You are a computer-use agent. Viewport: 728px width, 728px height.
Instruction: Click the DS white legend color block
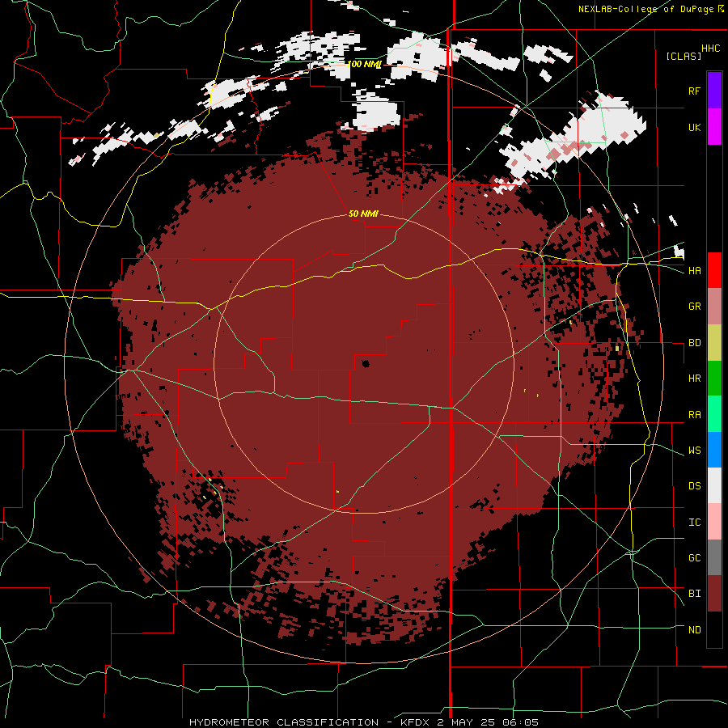[x=714, y=485]
